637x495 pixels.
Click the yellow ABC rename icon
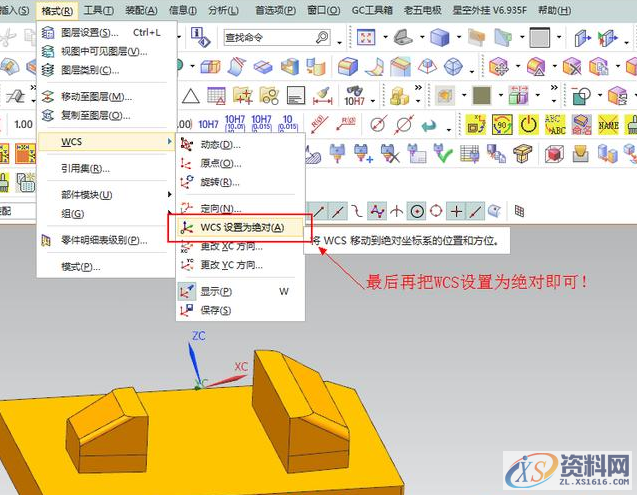tap(555, 125)
